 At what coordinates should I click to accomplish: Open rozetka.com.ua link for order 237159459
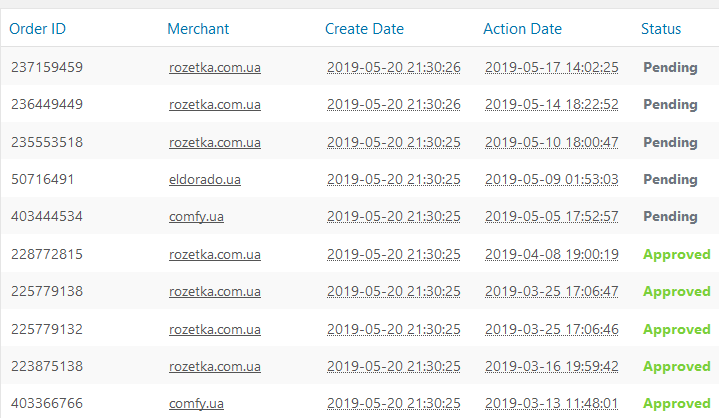215,67
